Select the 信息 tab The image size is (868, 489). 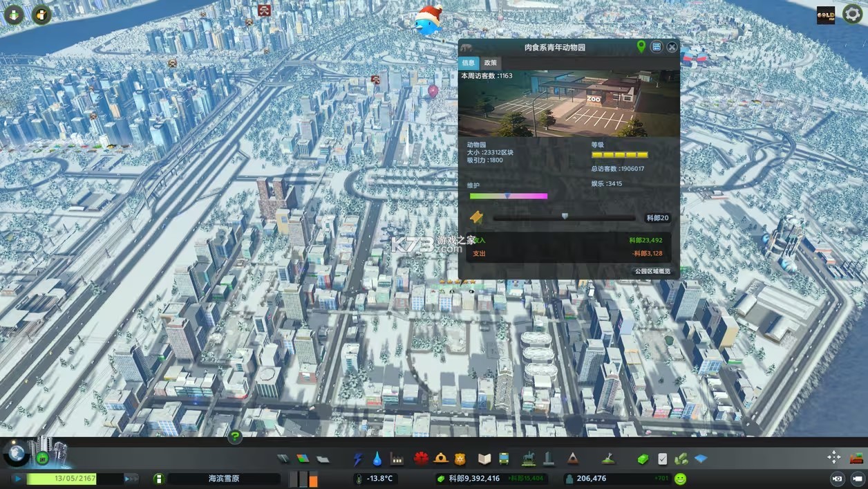(x=469, y=62)
